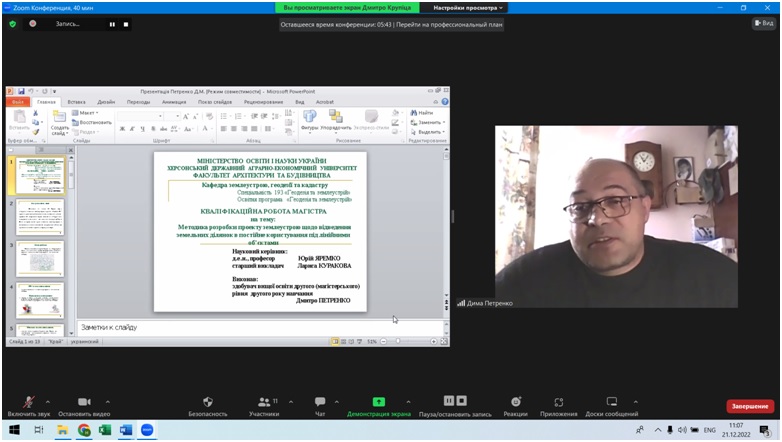Open Word from the taskbar
Screen dimensions: 782x442
pyautogui.click(x=126, y=430)
